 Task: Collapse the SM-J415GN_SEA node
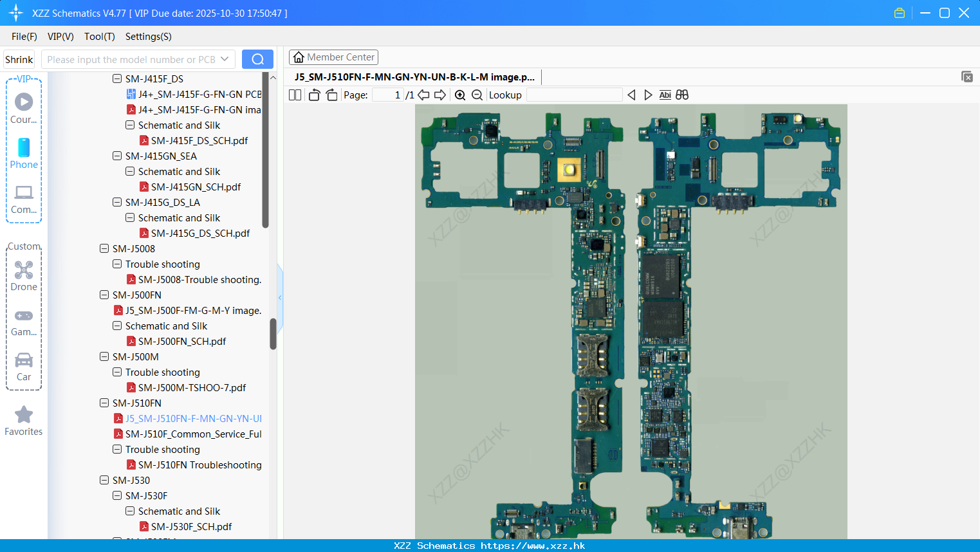pyautogui.click(x=117, y=156)
